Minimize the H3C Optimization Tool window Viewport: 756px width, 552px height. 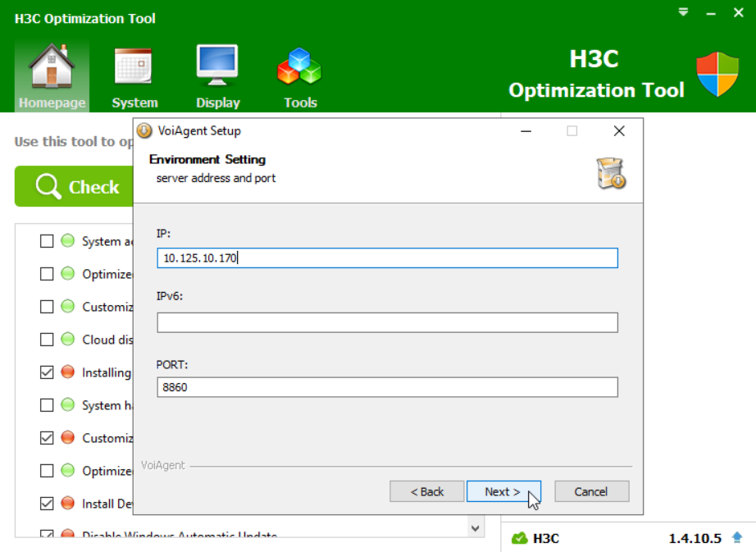(711, 13)
